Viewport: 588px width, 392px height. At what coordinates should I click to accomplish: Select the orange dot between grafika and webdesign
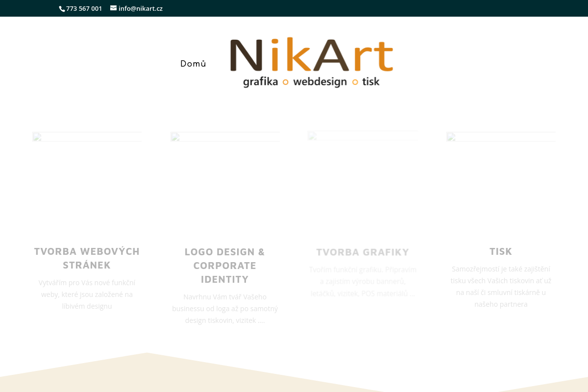click(x=285, y=82)
